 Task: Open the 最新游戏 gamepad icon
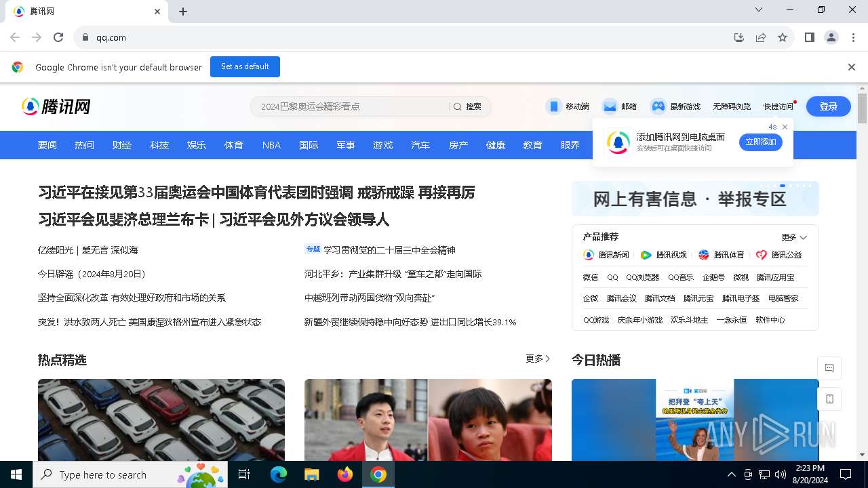[x=658, y=106]
